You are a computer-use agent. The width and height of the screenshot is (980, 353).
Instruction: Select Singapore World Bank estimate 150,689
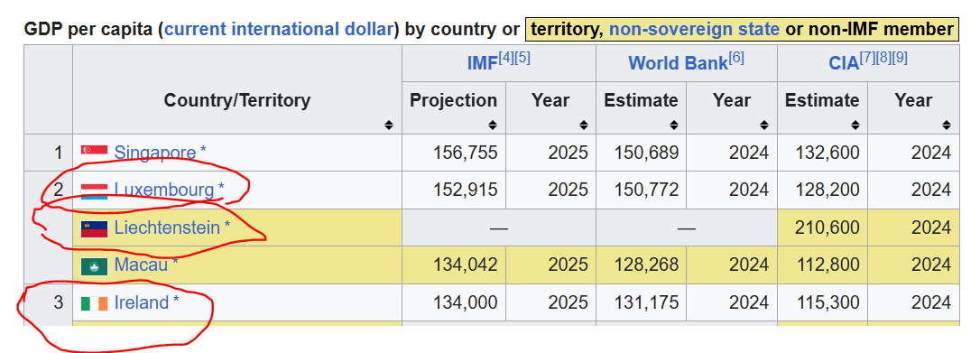(647, 153)
